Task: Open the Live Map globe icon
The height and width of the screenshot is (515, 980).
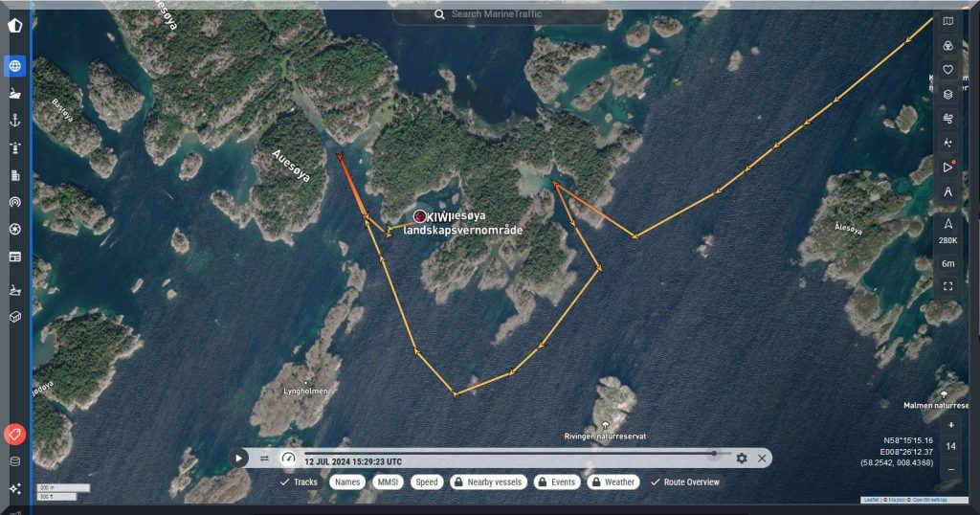Action: pyautogui.click(x=15, y=66)
